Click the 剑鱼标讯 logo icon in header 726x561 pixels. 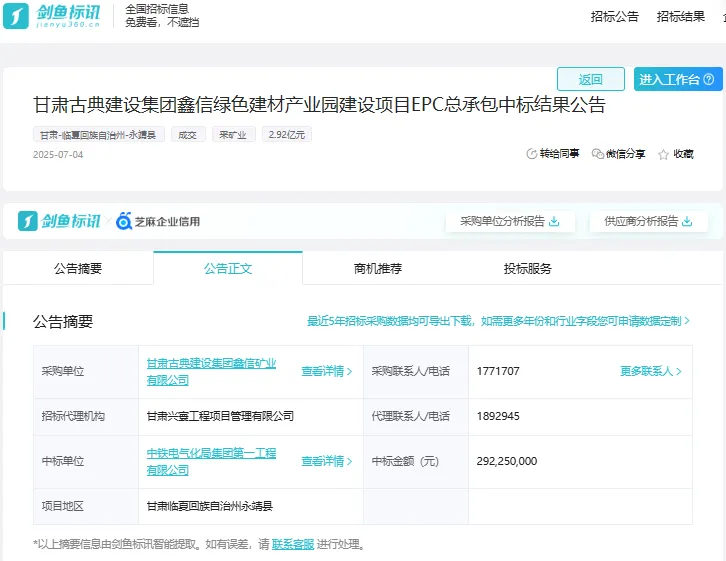(16, 16)
